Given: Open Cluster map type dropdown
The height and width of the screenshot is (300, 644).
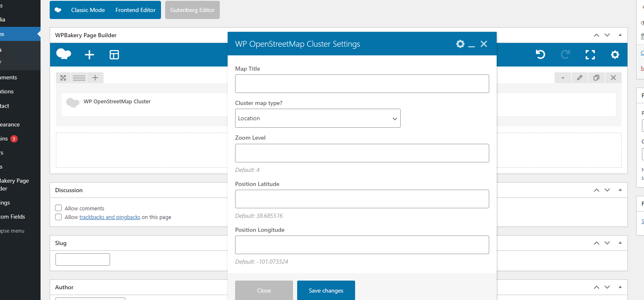Looking at the screenshot, I should click(x=317, y=118).
